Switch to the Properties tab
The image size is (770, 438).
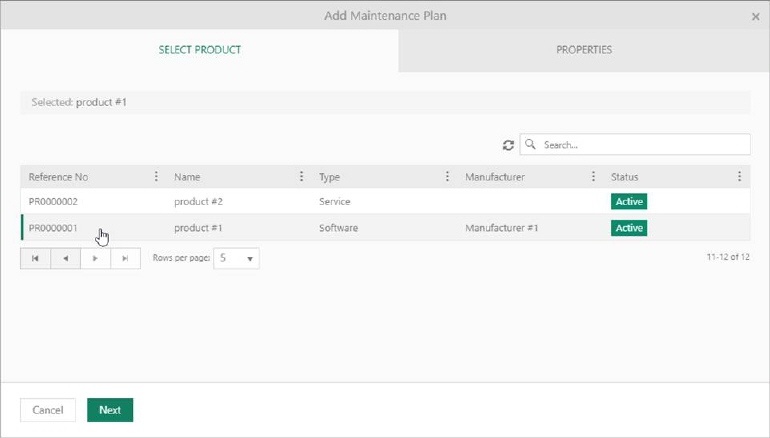(x=584, y=50)
